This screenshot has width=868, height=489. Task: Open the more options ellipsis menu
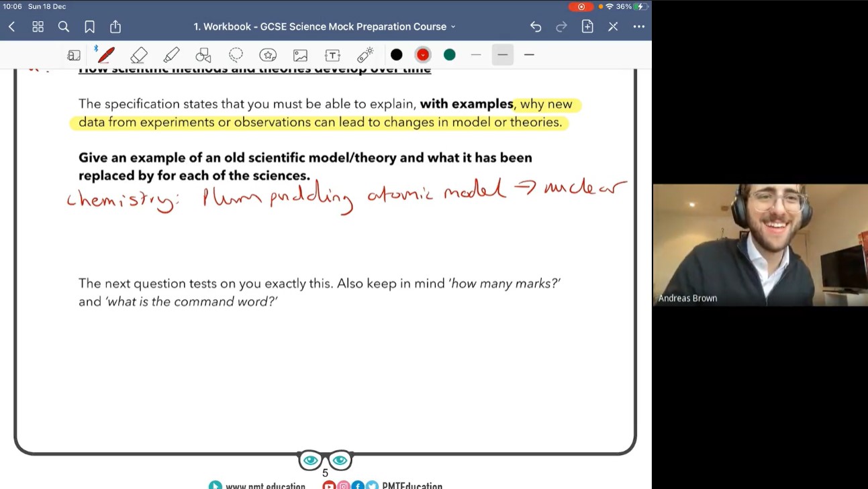[638, 27]
